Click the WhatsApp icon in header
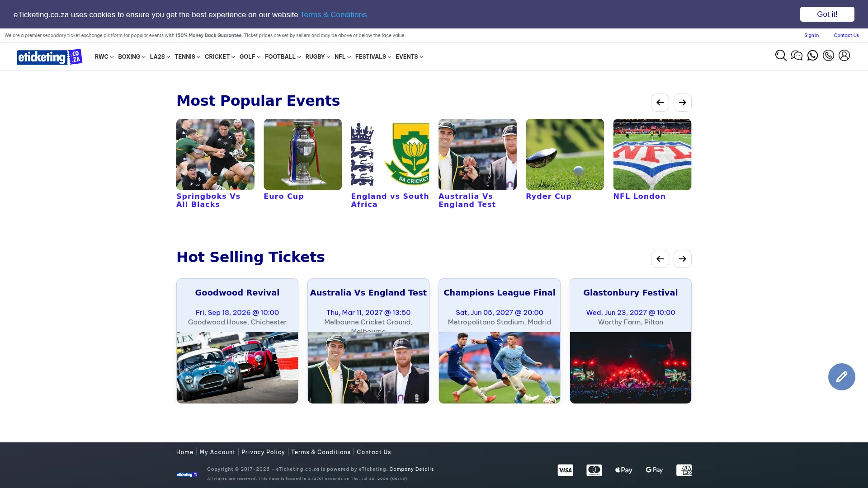This screenshot has height=488, width=868. pyautogui.click(x=812, y=56)
